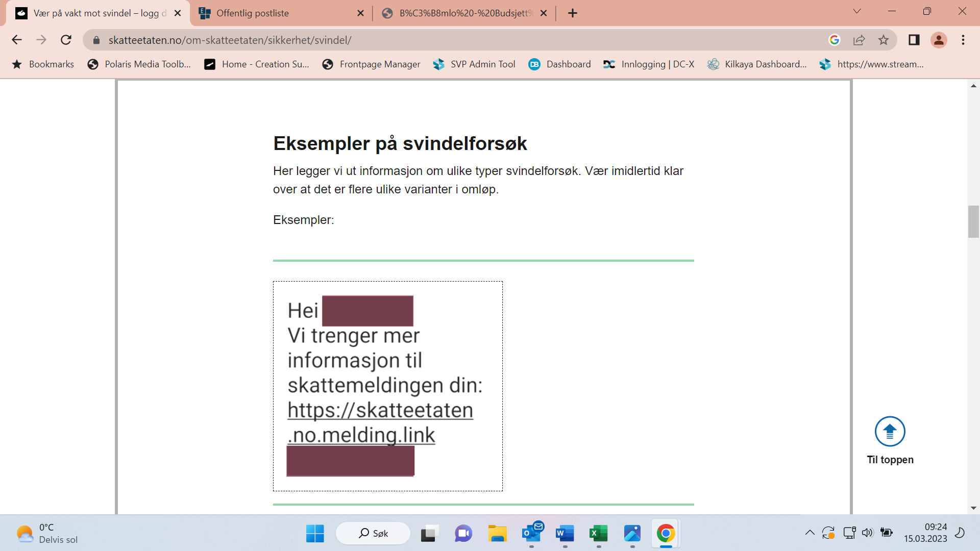Screen dimensions: 980x551
Task: Open the Polaris Media Toolbox bookmark
Action: tap(139, 64)
